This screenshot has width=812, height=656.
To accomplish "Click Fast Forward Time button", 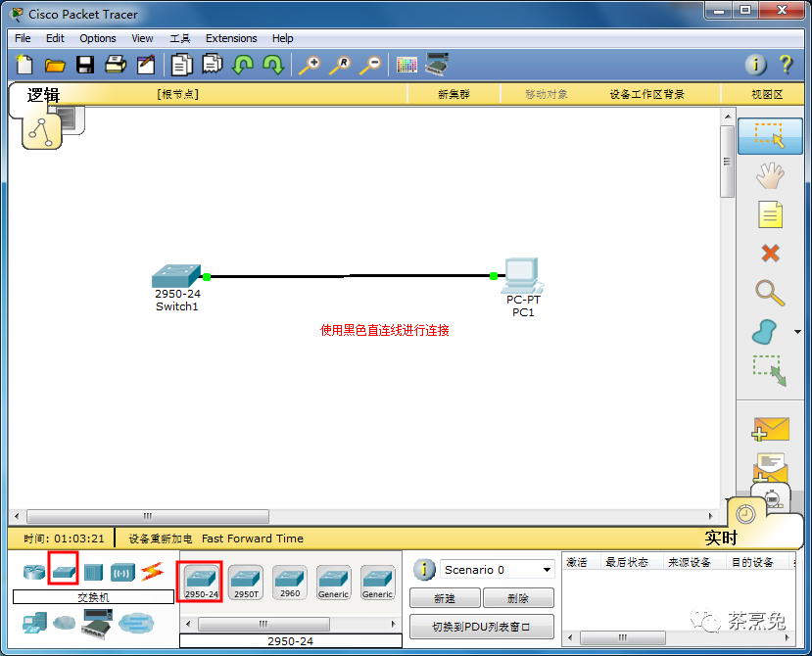I will point(253,539).
